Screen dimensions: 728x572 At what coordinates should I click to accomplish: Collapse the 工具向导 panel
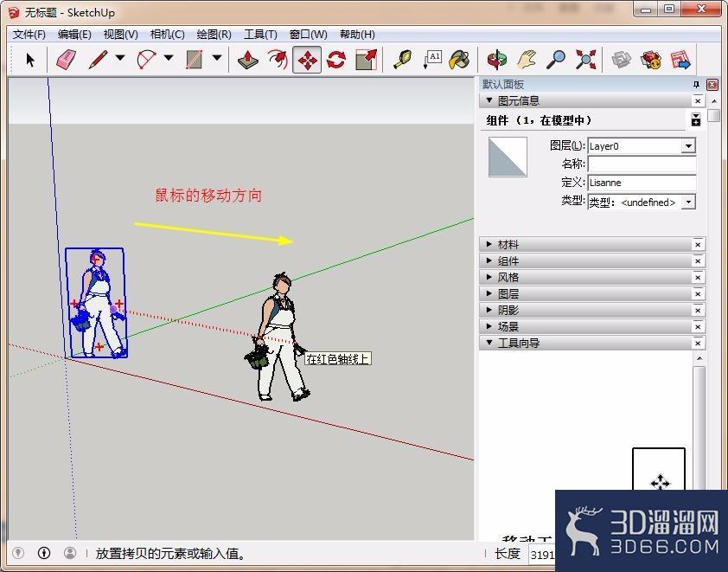click(489, 343)
